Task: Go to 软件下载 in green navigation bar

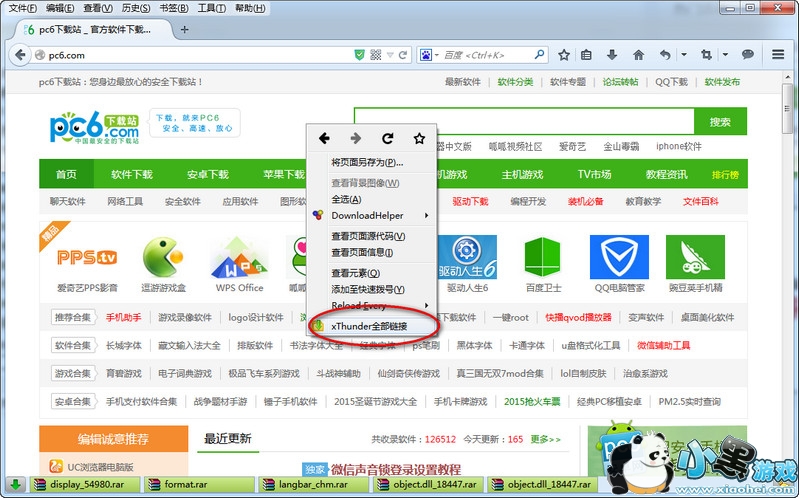Action: (131, 174)
